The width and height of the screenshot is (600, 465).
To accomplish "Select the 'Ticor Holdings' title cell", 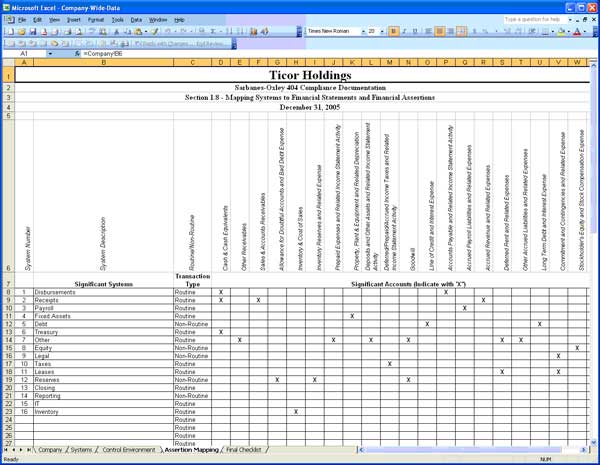I will (x=302, y=75).
